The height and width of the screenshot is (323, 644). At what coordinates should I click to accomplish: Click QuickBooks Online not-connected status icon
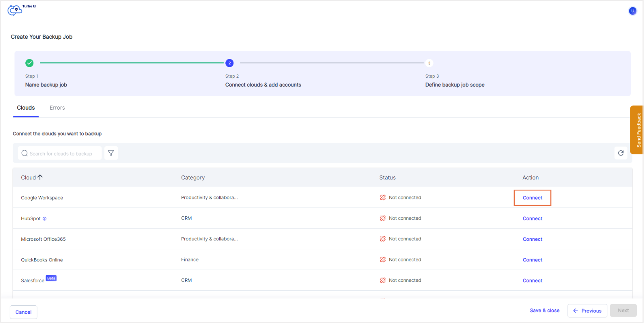click(383, 260)
